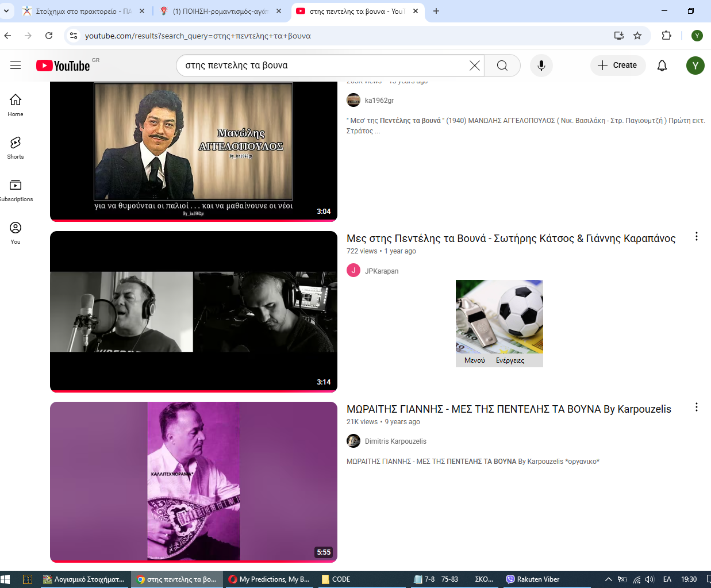The width and height of the screenshot is (711, 588).
Task: Open Shorts from the sidebar
Action: click(16, 147)
